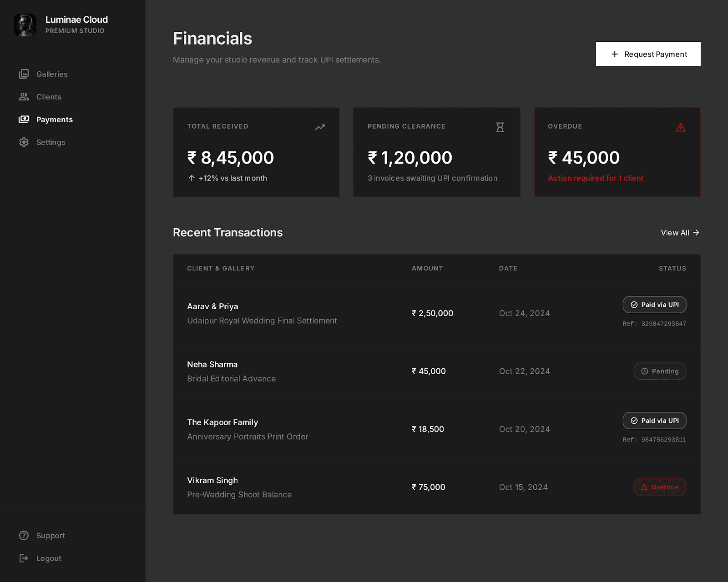This screenshot has height=582, width=728.
Task: Click the warning triangle in Vikram Singh's Overdue badge
Action: click(644, 487)
